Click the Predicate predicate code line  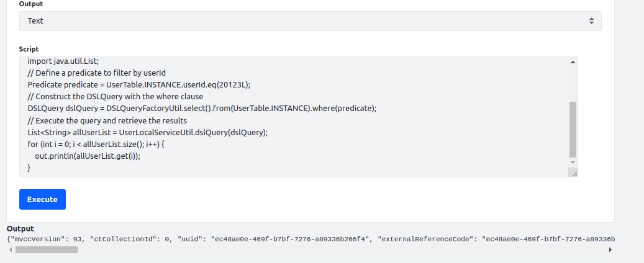click(x=139, y=84)
